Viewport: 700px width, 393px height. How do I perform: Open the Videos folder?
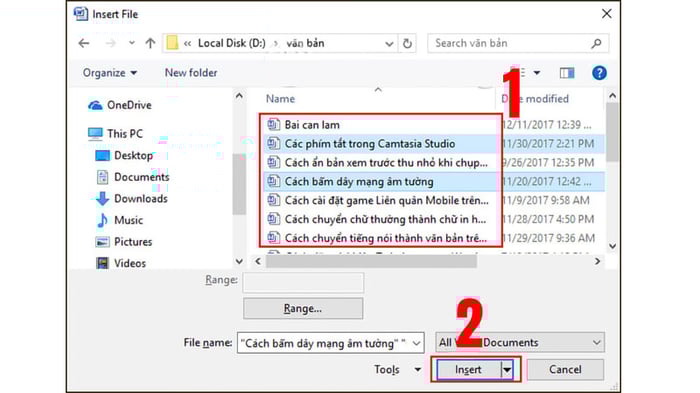click(130, 263)
